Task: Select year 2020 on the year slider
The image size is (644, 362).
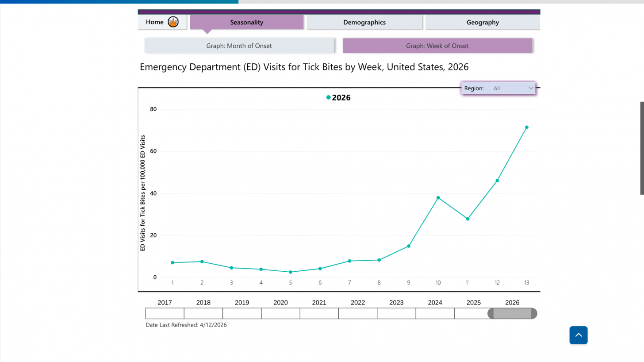Action: [x=280, y=313]
